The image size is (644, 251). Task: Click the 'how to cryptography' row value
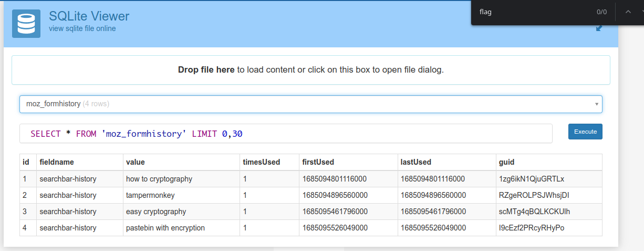[x=159, y=179]
